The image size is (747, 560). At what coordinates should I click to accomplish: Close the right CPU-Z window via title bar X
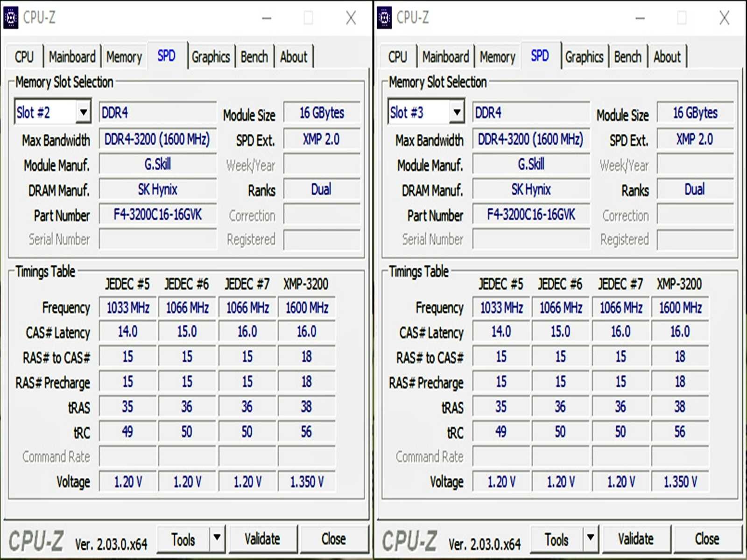click(725, 18)
